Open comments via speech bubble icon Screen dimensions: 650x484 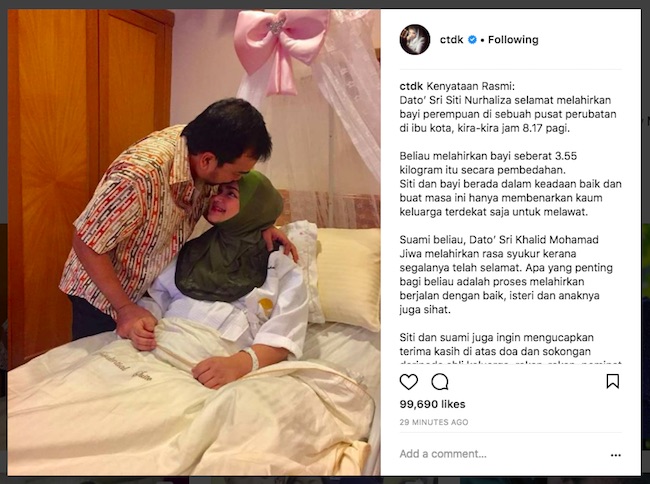pyautogui.click(x=439, y=382)
